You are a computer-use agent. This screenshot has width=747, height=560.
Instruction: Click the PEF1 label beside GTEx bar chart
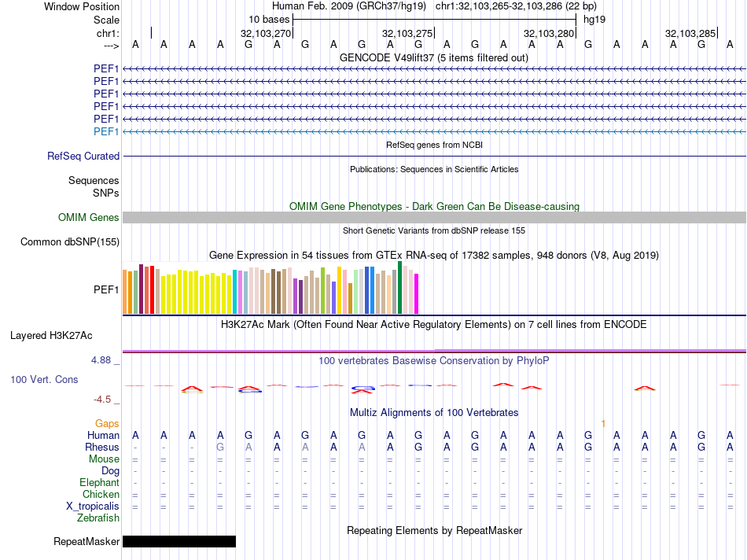106,289
